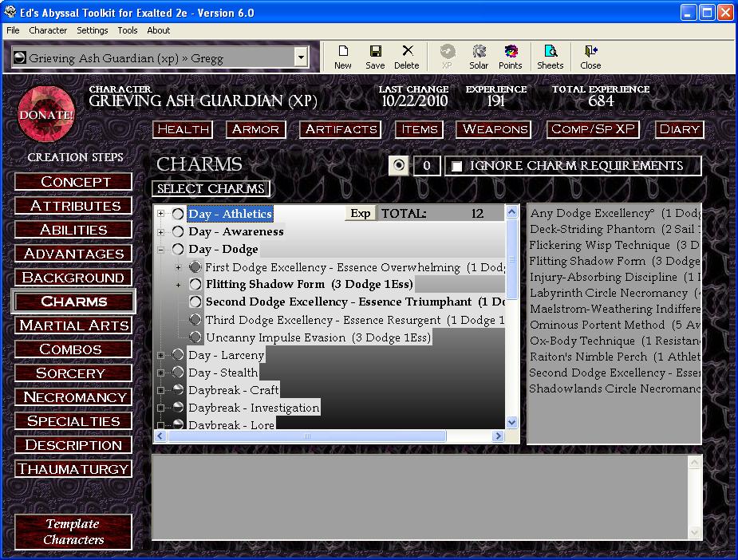Open Template Characters
738x560 pixels.
coord(73,532)
